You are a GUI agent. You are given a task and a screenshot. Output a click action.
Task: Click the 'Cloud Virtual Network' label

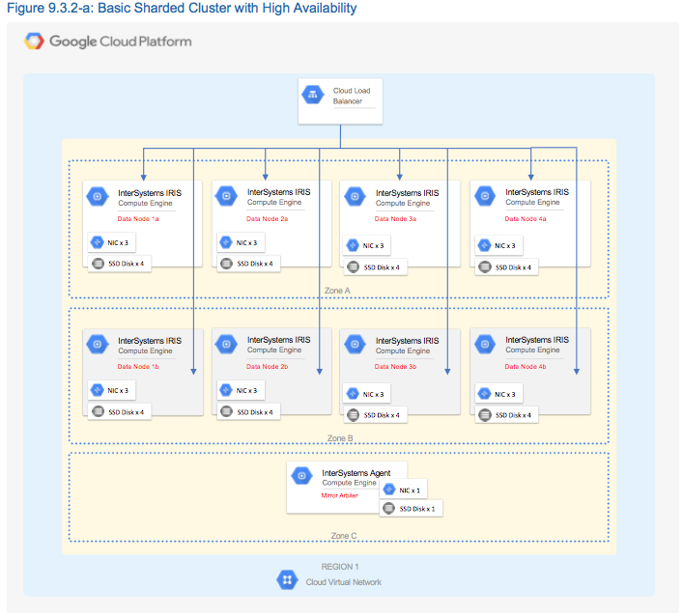[343, 582]
